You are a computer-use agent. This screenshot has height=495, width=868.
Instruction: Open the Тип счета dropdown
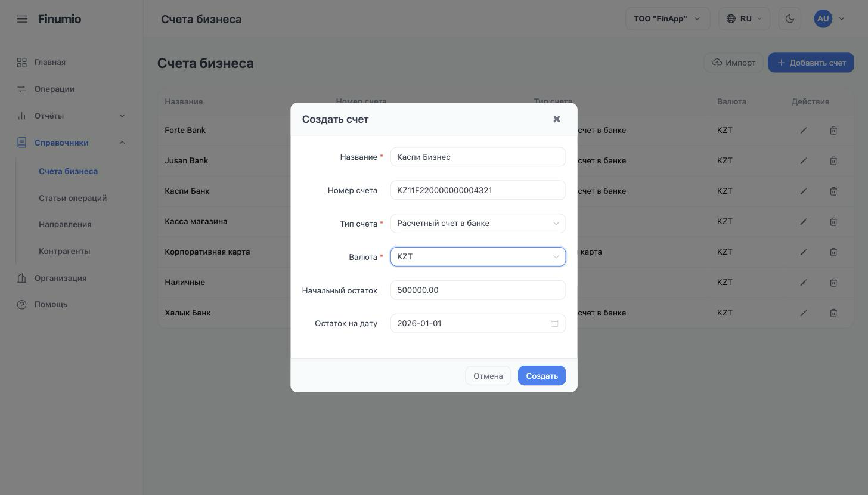tap(478, 224)
